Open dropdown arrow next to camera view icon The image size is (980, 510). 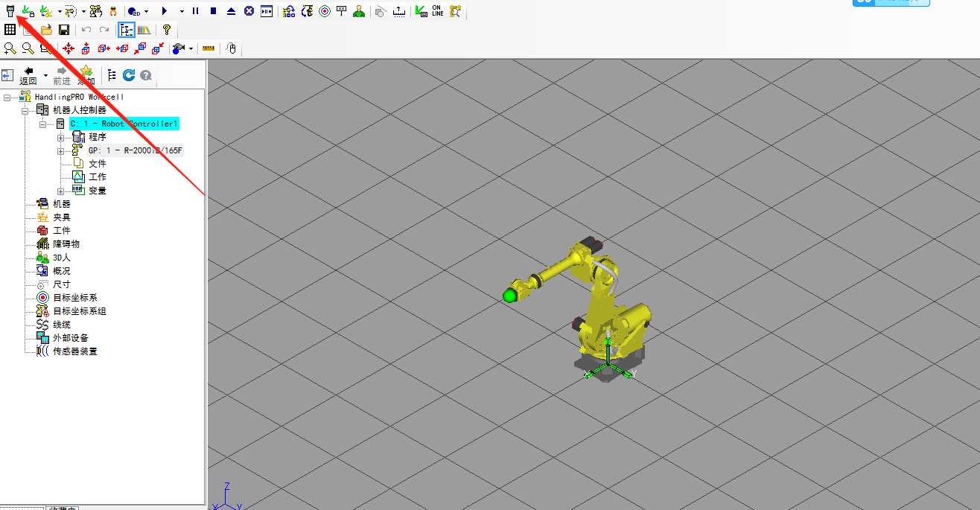191,48
